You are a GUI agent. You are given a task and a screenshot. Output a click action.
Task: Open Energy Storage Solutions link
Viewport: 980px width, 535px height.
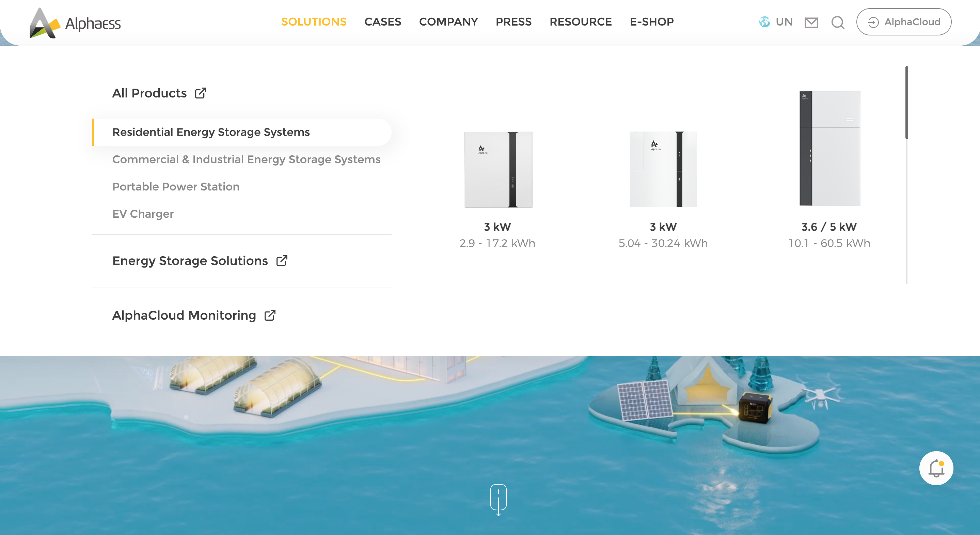point(190,261)
